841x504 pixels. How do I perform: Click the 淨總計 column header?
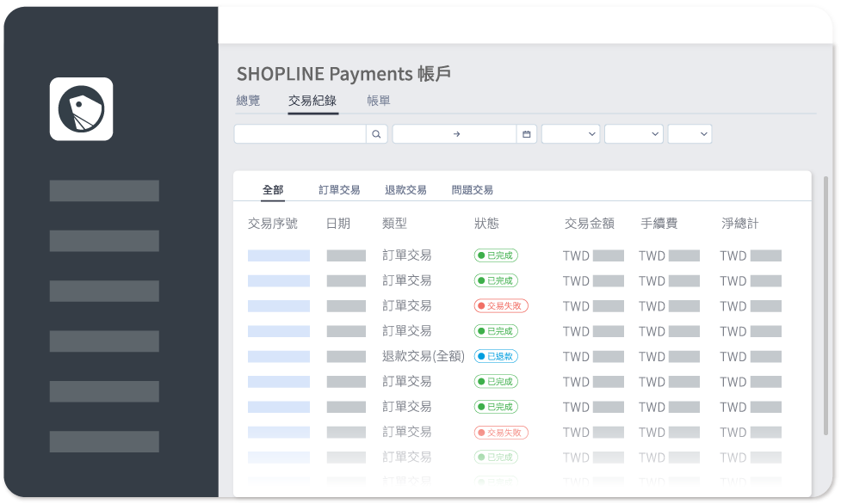pyautogui.click(x=740, y=223)
